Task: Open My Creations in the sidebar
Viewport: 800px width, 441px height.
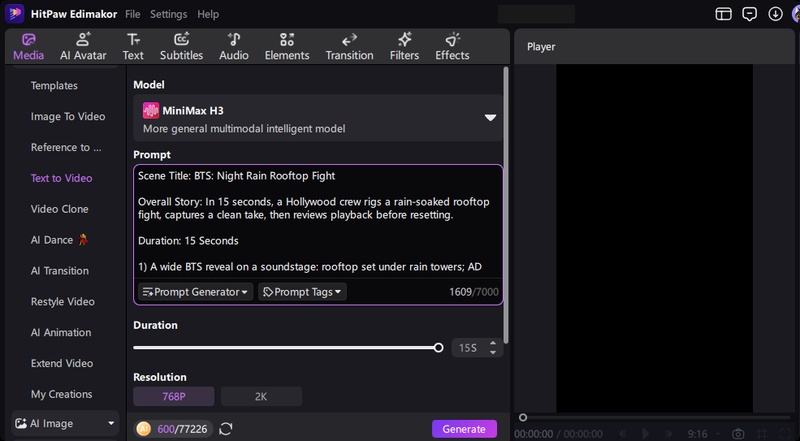Action: pos(61,394)
